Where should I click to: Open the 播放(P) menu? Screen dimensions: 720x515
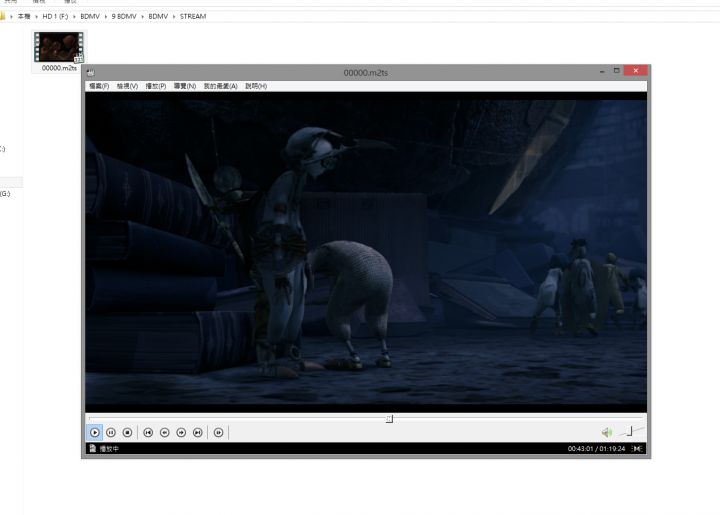[156, 86]
